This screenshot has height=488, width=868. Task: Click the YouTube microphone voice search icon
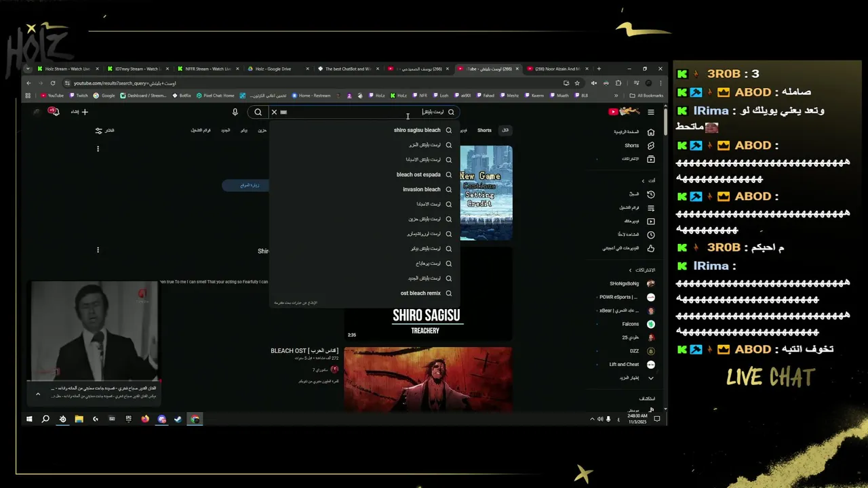pos(235,112)
